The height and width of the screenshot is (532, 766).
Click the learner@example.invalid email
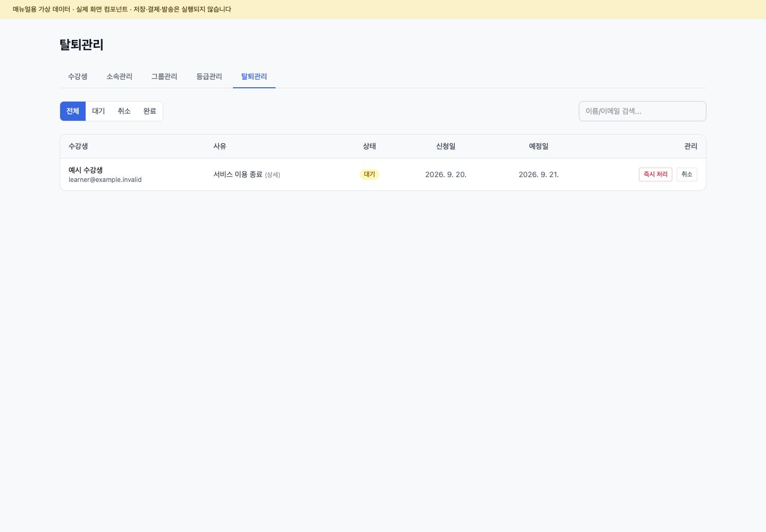[x=105, y=180]
